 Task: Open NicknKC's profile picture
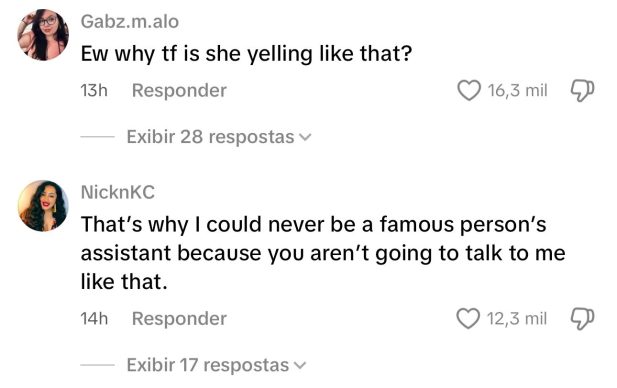[43, 206]
